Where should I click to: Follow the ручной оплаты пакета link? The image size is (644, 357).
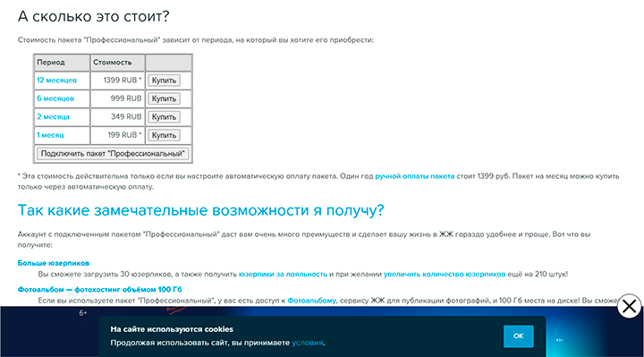[414, 176]
